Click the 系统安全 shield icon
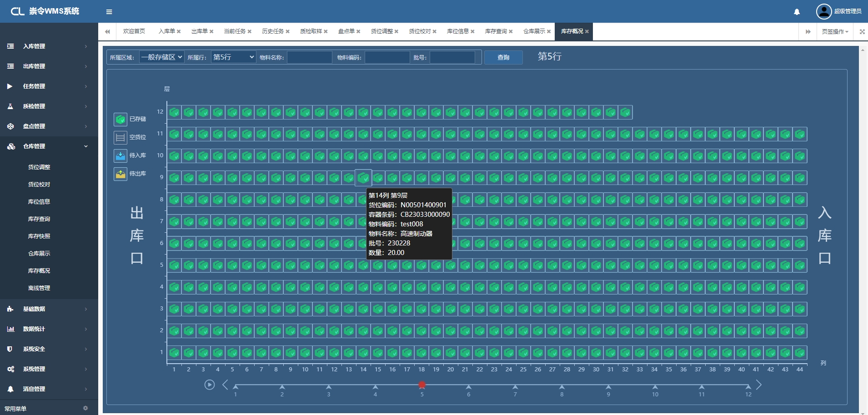 tap(10, 349)
